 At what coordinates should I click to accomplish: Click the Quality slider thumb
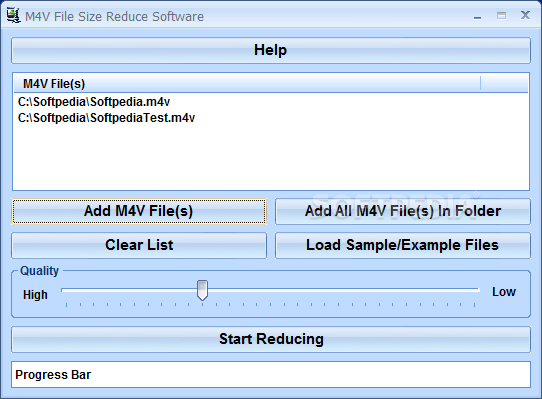(202, 290)
